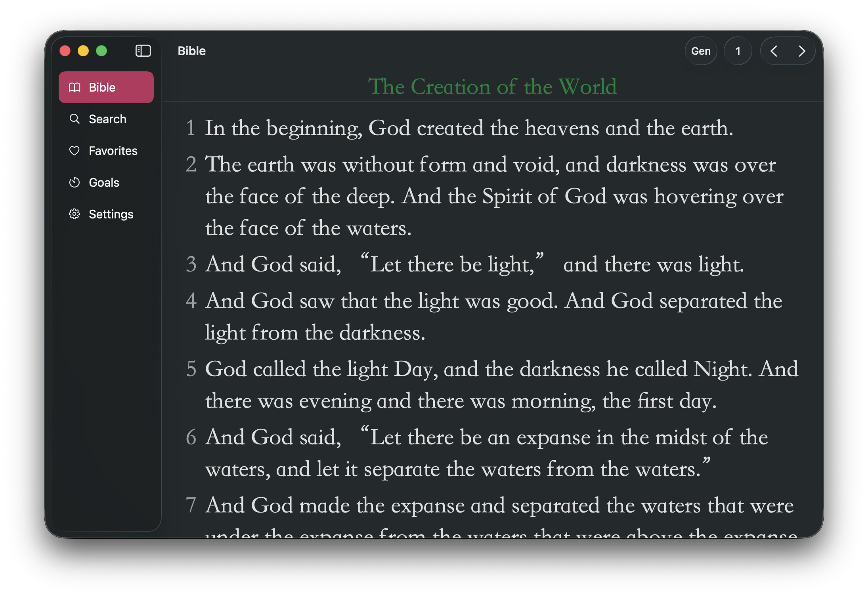Go to the next chapter arrow

801,51
